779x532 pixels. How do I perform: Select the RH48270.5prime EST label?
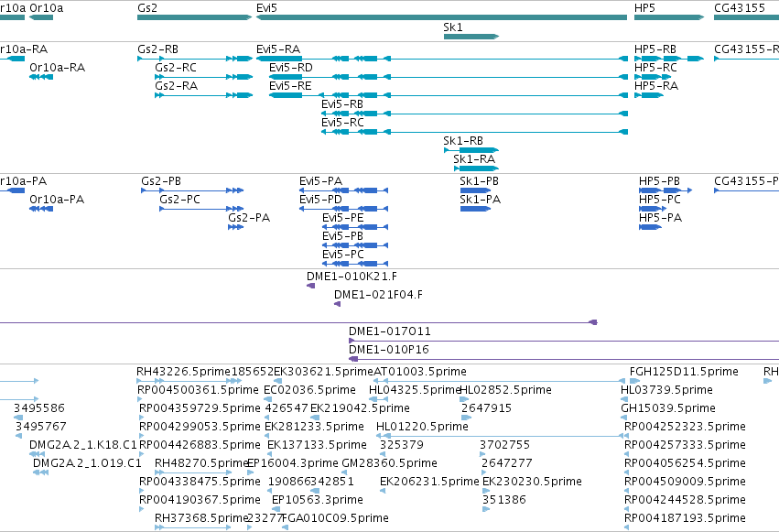(x=201, y=464)
